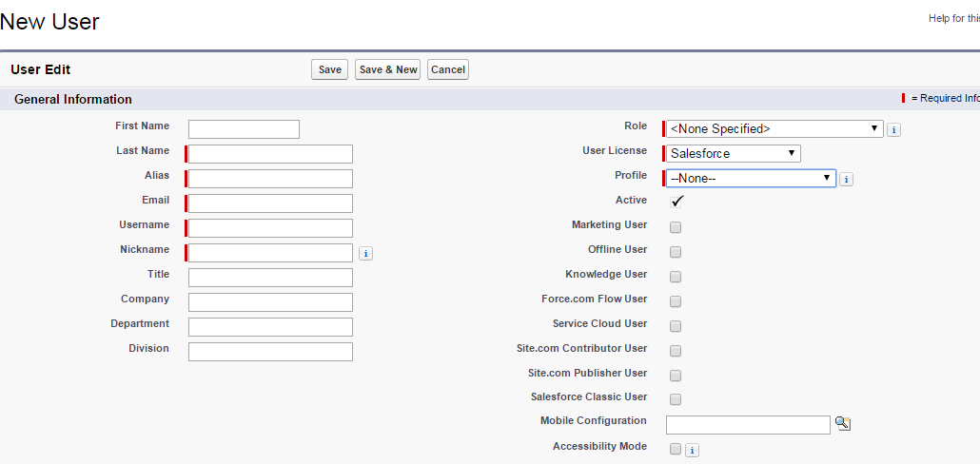Click the Save & New button

tap(387, 69)
